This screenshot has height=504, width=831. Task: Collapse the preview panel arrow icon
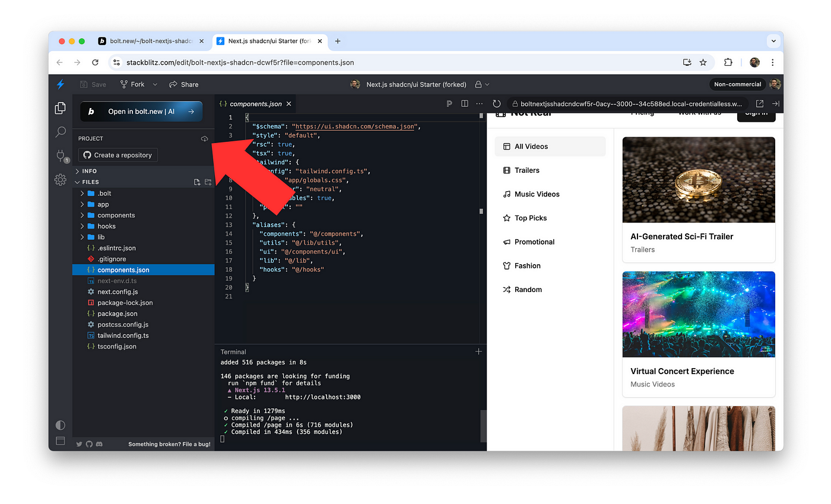point(775,103)
